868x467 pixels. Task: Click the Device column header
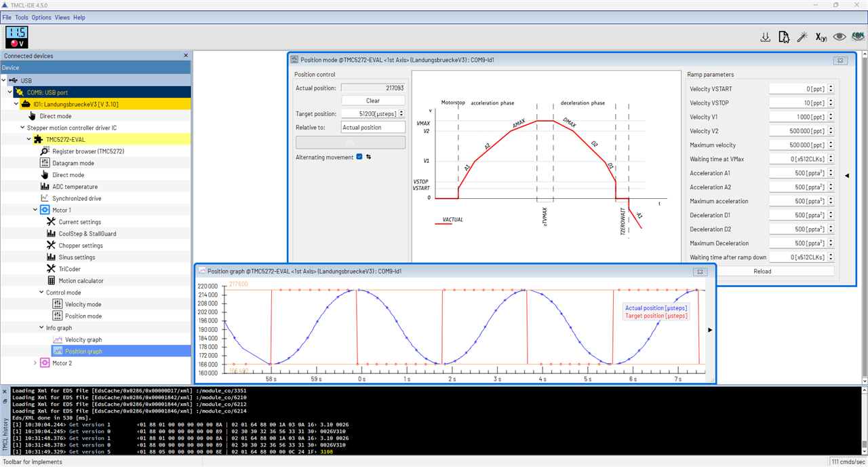click(96, 67)
